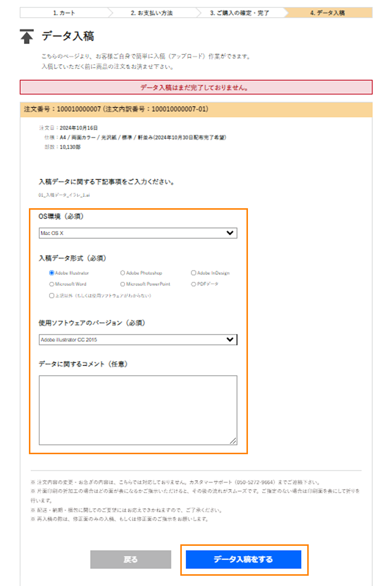Click the gray 戻る button

pos(131,560)
